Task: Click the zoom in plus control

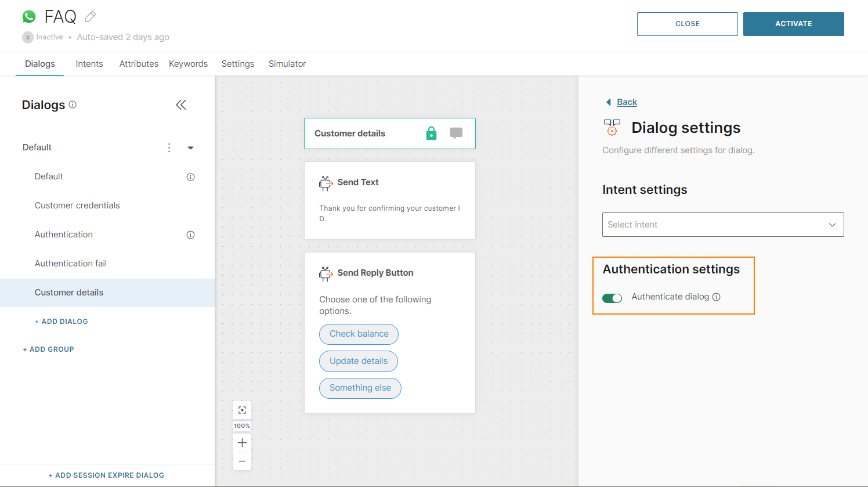Action: pyautogui.click(x=242, y=442)
